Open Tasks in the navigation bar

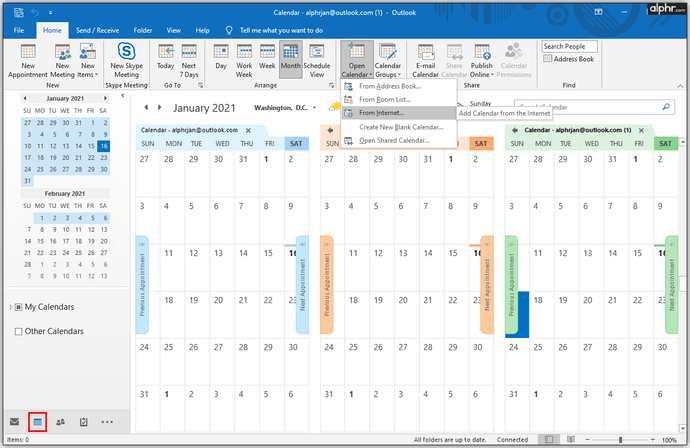click(84, 422)
